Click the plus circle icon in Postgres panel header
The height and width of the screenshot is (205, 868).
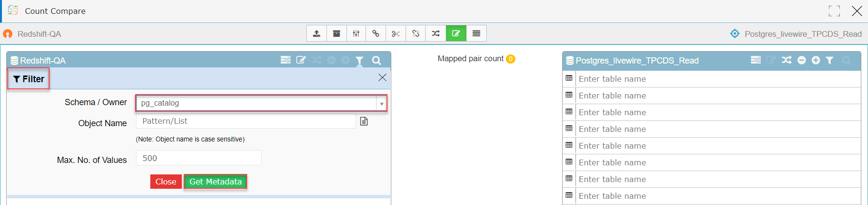(x=816, y=60)
